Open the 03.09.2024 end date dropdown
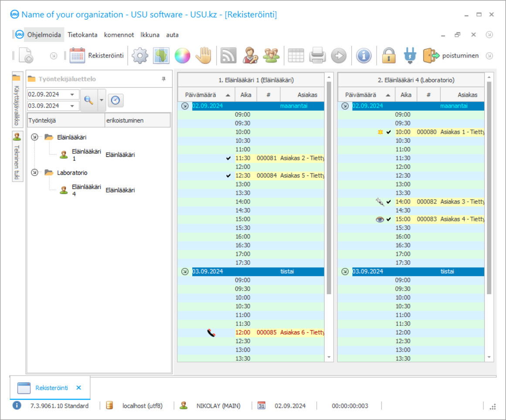The width and height of the screenshot is (506, 420). 72,106
